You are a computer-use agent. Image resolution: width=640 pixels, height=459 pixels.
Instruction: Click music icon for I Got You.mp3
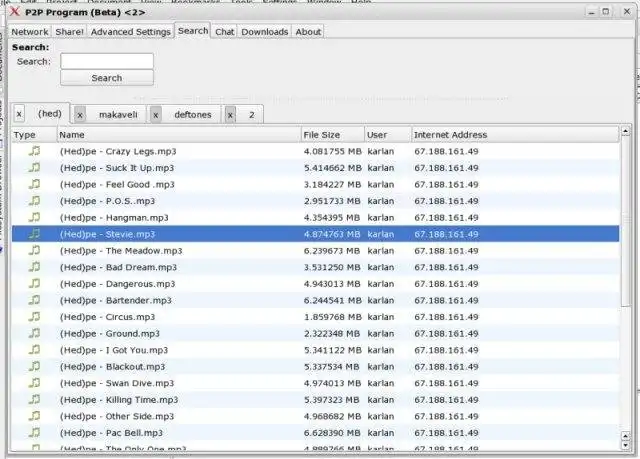point(34,350)
